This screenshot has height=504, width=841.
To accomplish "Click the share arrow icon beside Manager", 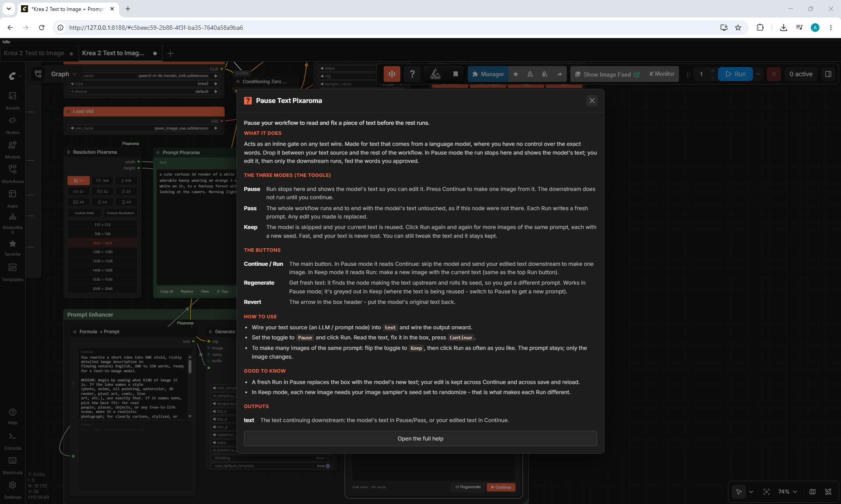I will pyautogui.click(x=559, y=74).
